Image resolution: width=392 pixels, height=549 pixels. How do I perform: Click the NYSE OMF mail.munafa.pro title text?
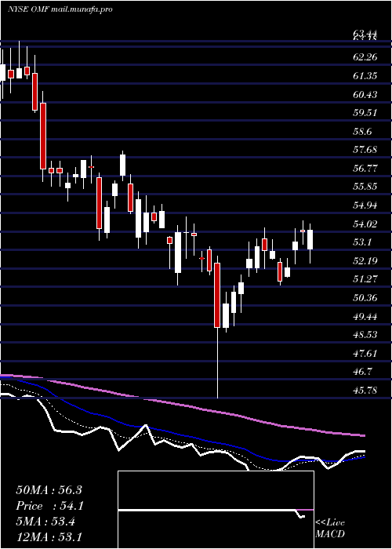pyautogui.click(x=60, y=9)
